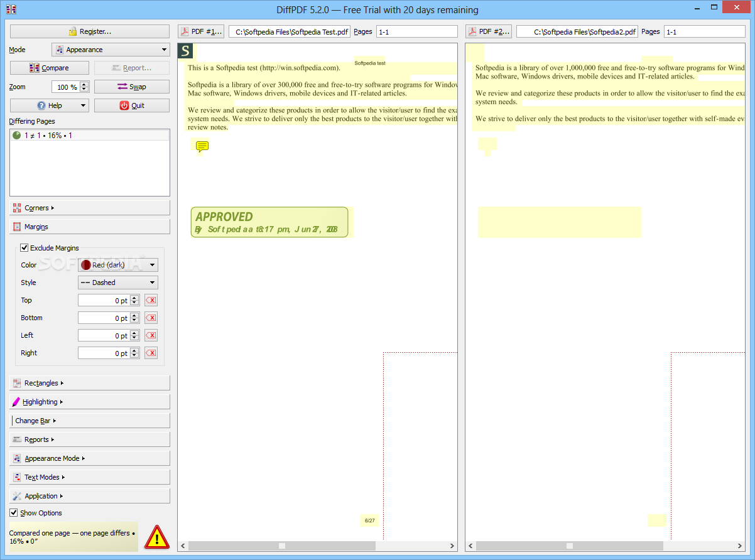
Task: Collapse the Margins section
Action: pos(90,227)
